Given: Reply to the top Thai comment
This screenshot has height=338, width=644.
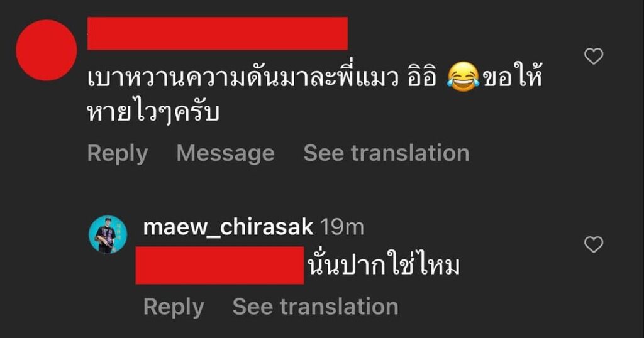Looking at the screenshot, I should click(118, 153).
